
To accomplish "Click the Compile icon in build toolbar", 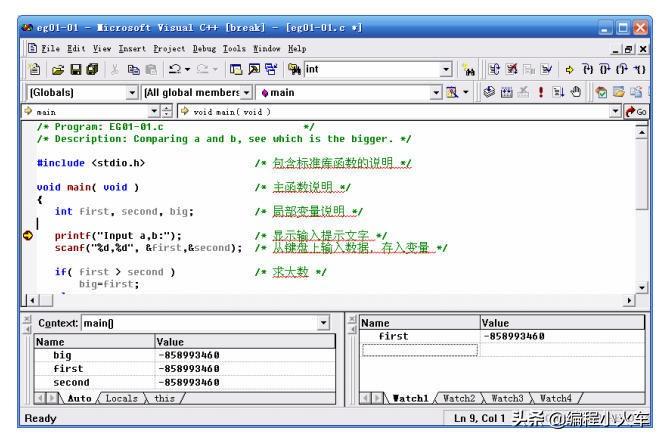I will 489,92.
